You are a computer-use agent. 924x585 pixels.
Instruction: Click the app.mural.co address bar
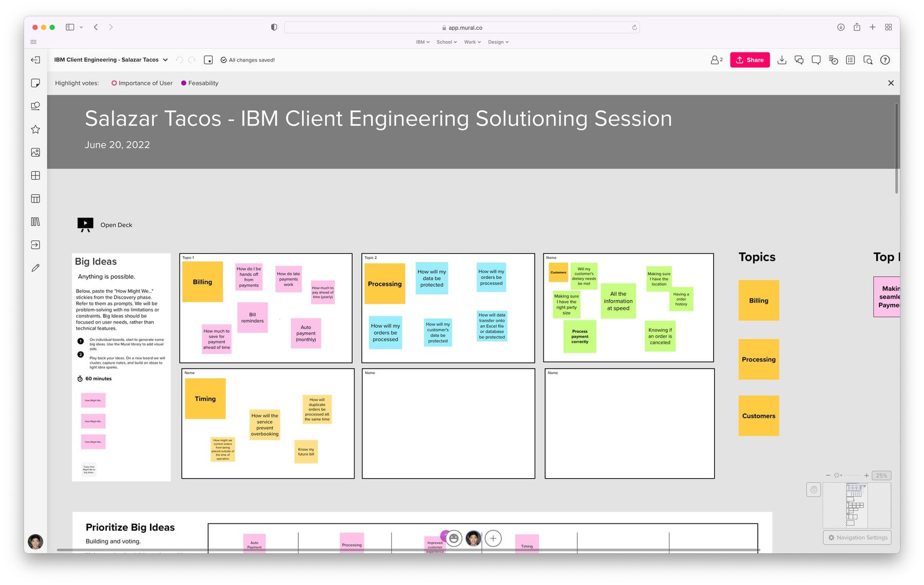point(461,28)
